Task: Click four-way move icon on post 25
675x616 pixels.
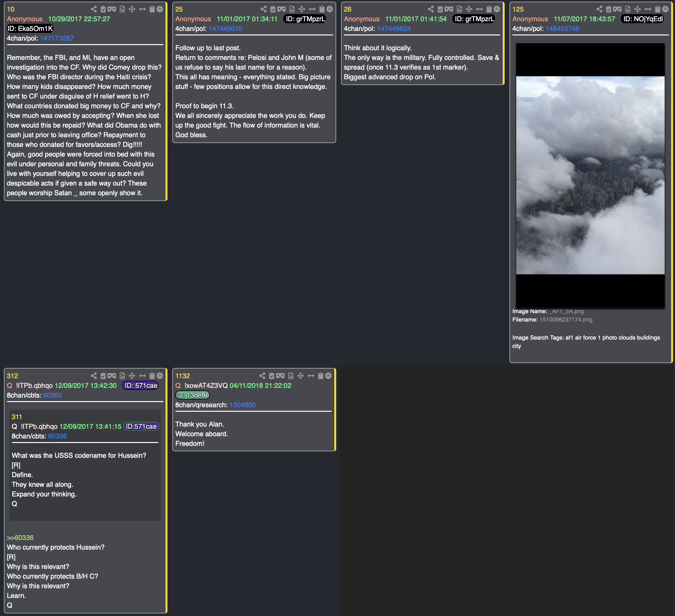Action: [x=302, y=9]
